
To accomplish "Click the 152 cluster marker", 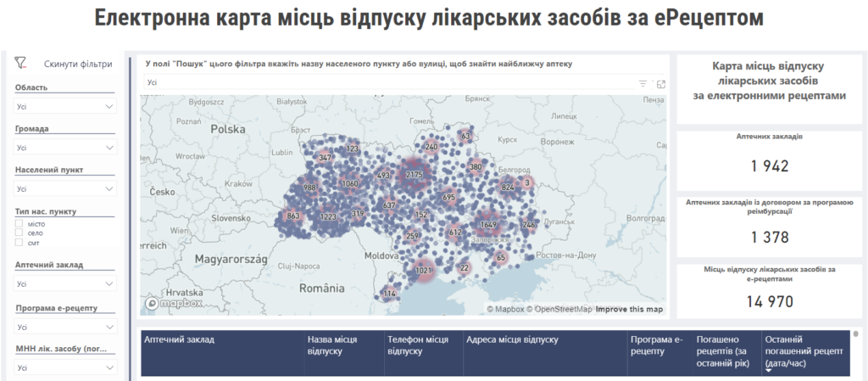I will coord(421,215).
